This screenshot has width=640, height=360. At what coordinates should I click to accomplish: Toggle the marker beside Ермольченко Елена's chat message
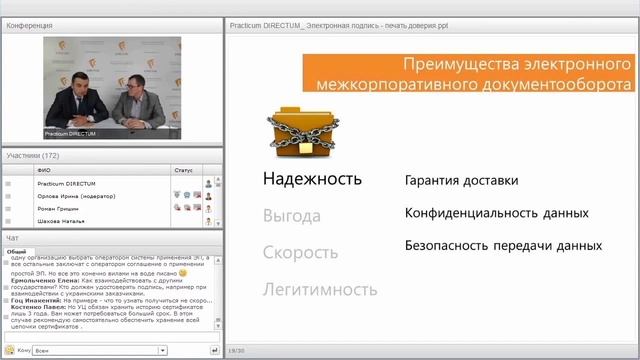click(6, 287)
